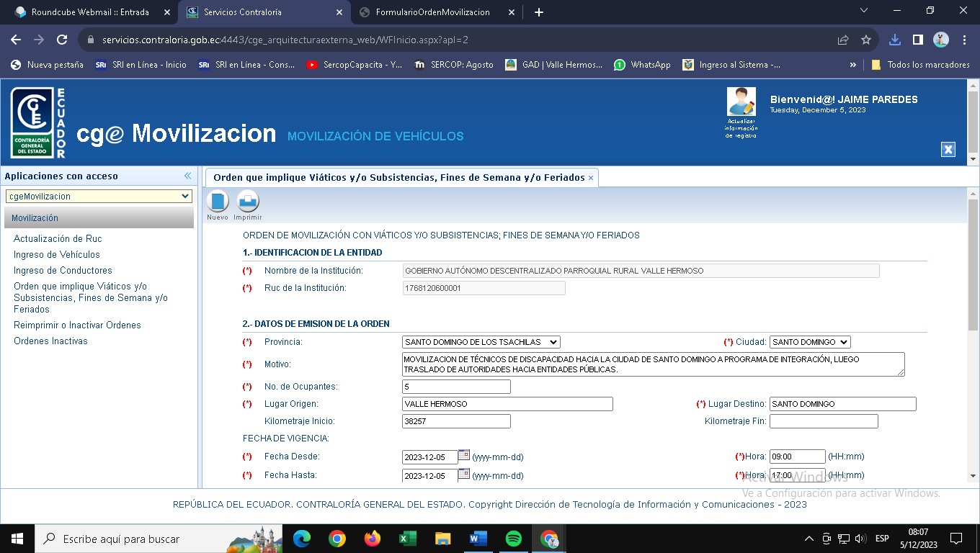Image resolution: width=980 pixels, height=553 pixels.
Task: Open calendar picker for Fecha Hasta
Action: point(464,474)
